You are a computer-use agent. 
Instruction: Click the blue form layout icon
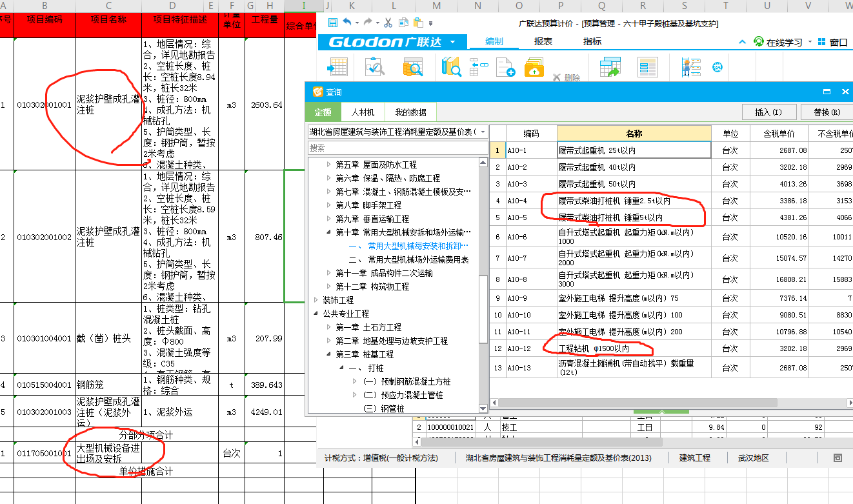[x=647, y=66]
